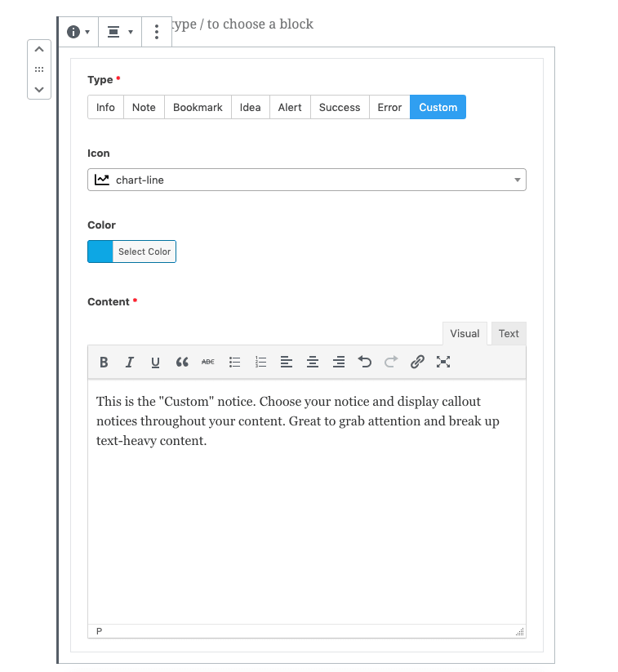Image resolution: width=618 pixels, height=672 pixels.
Task: Click the Select Color button
Action: coord(144,251)
